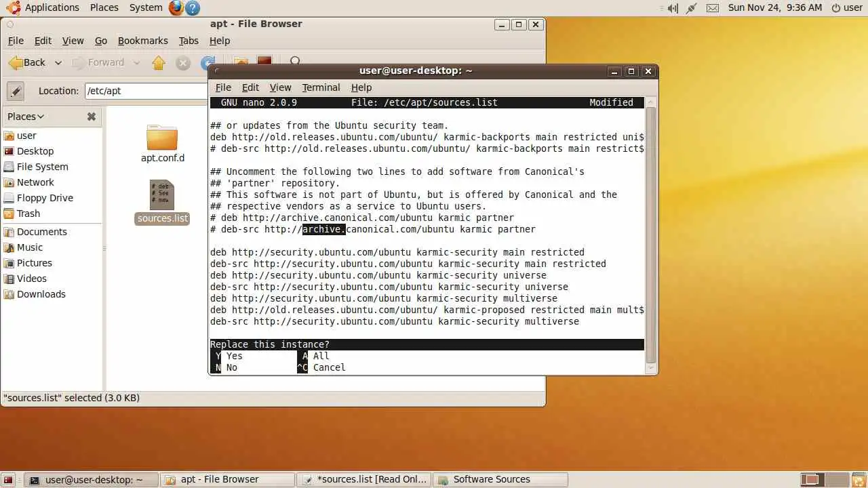868x488 pixels.
Task: Open the terminal window's File menu
Action: point(223,87)
